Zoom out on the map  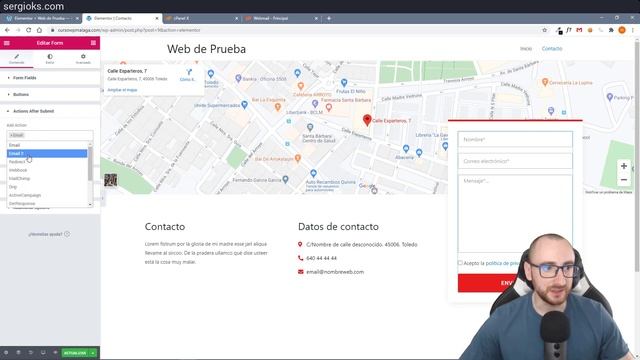click(x=624, y=180)
